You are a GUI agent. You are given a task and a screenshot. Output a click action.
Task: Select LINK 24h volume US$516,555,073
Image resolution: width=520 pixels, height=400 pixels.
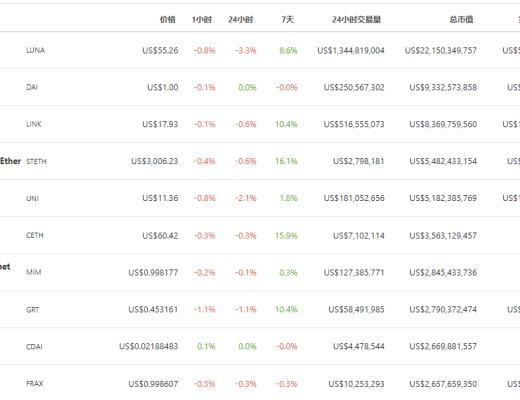pos(354,124)
